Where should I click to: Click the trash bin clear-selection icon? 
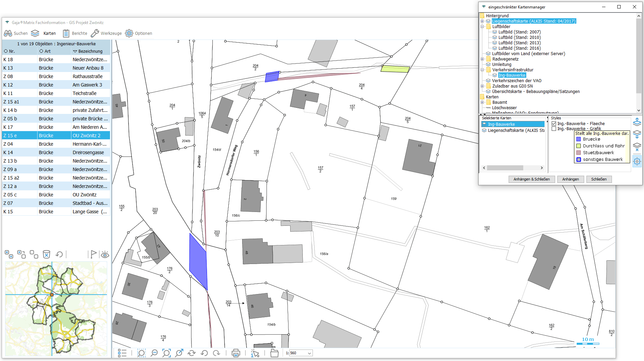46,254
